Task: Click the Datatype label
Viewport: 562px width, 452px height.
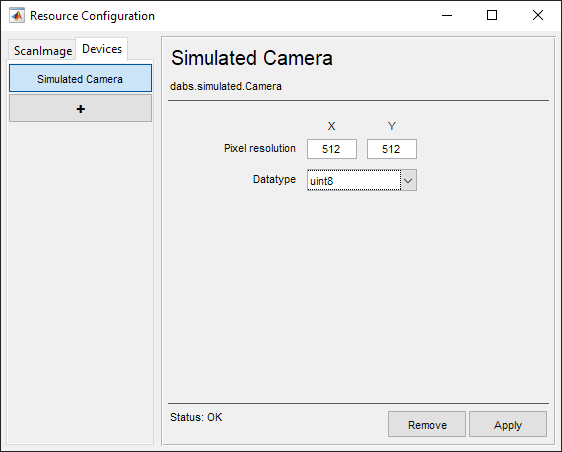Action: pos(274,179)
